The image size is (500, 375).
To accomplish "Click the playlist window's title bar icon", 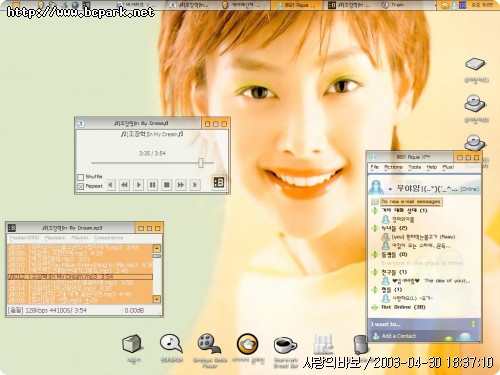I will coord(12,228).
